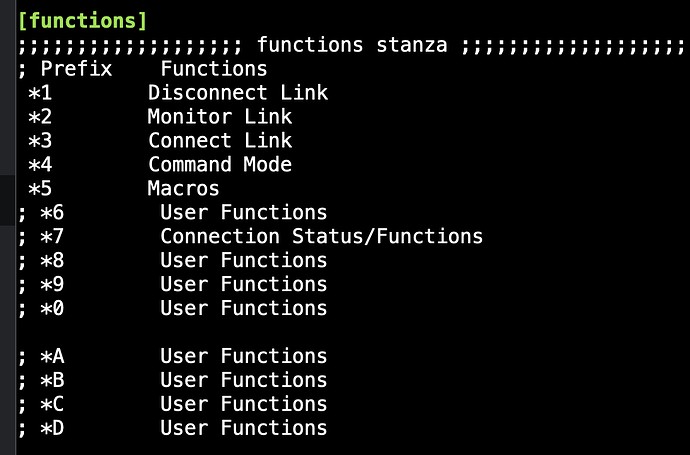690x455 pixels.
Task: Click on the Macros entry
Action: [184, 188]
